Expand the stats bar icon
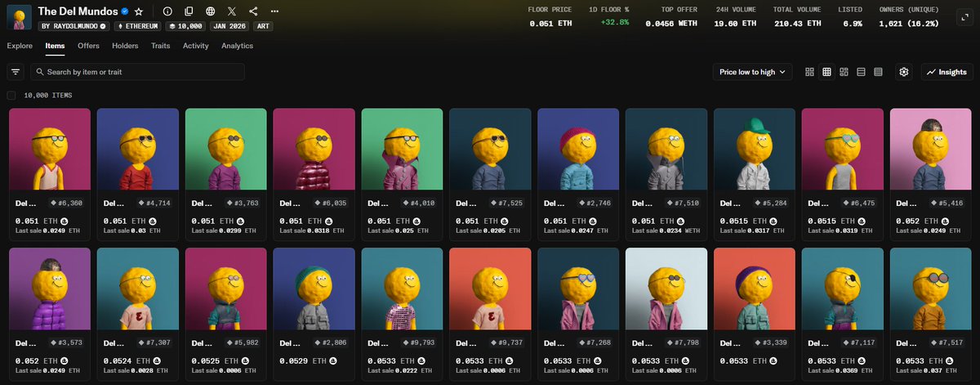The height and width of the screenshot is (385, 980). tap(964, 17)
